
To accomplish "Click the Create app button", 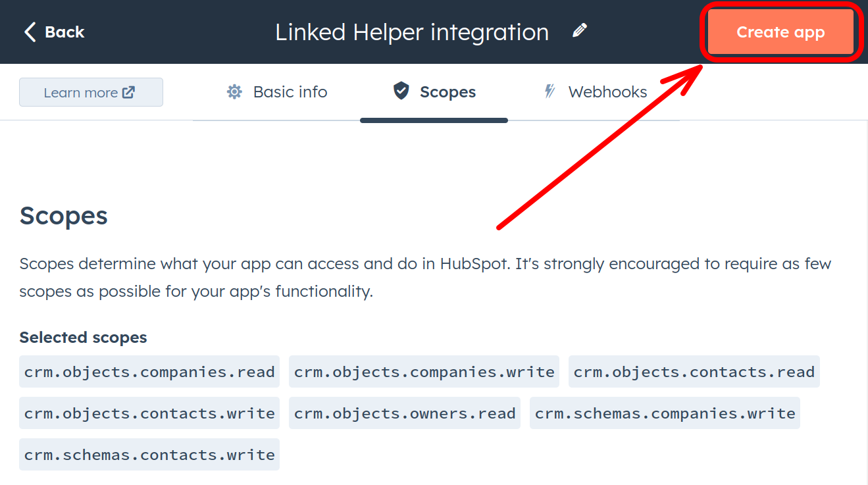I will 780,32.
